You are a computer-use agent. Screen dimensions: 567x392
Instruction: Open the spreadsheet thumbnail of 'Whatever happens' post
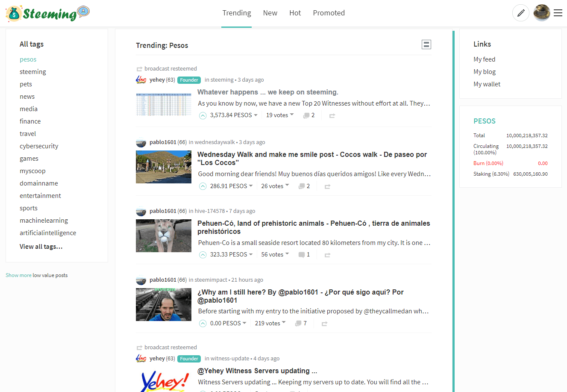(164, 104)
